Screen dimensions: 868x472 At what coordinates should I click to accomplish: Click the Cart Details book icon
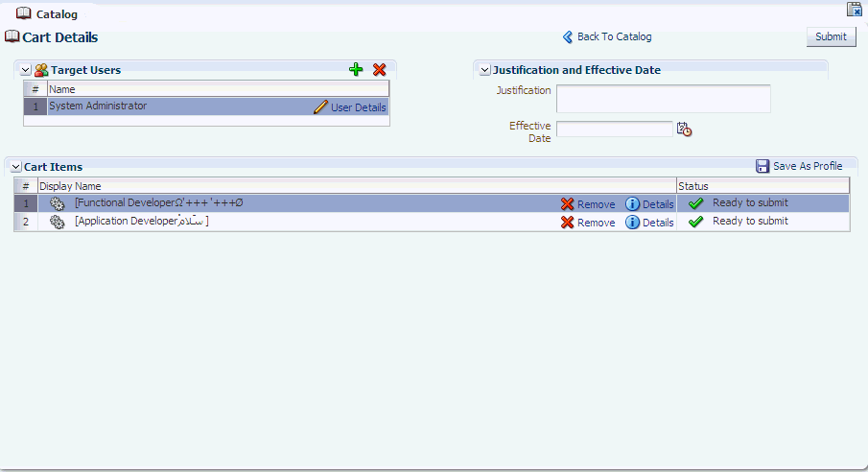[x=12, y=36]
